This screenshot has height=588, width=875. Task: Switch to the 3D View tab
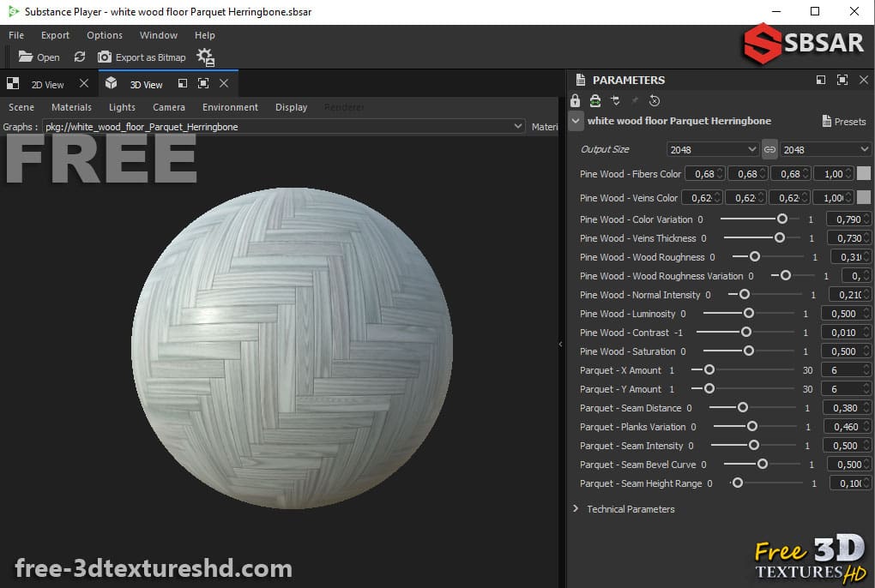pos(146,85)
